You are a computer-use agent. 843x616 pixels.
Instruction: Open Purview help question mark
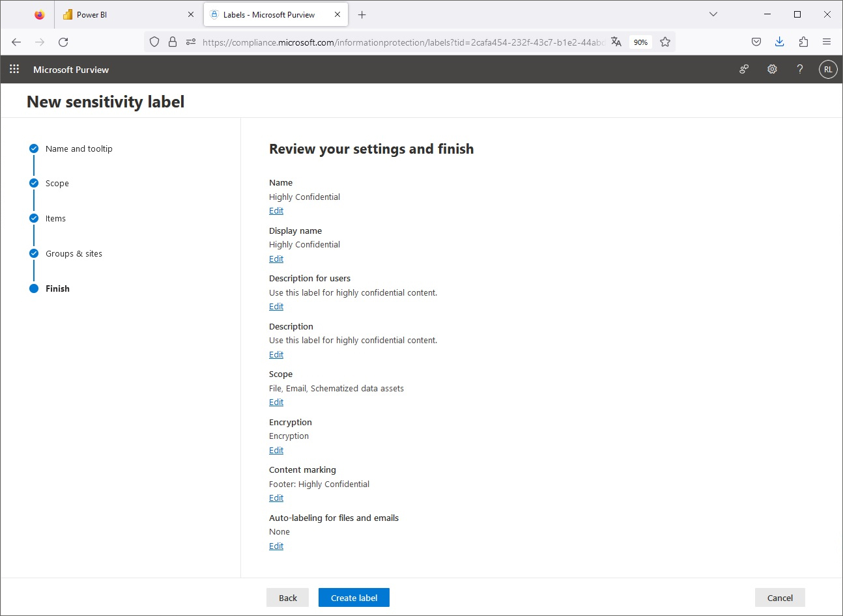[x=800, y=69]
